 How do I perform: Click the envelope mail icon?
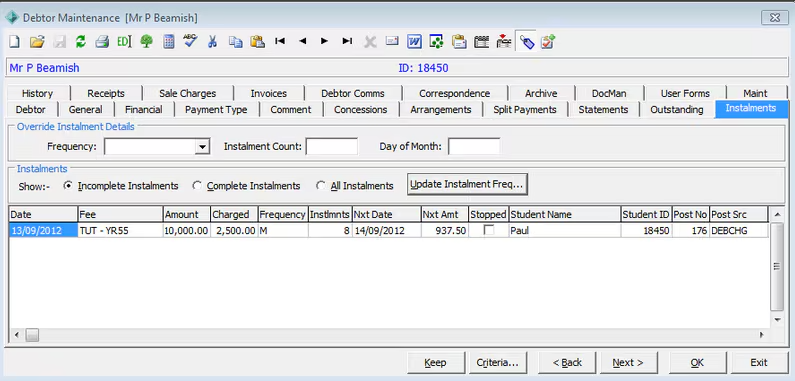click(x=392, y=41)
